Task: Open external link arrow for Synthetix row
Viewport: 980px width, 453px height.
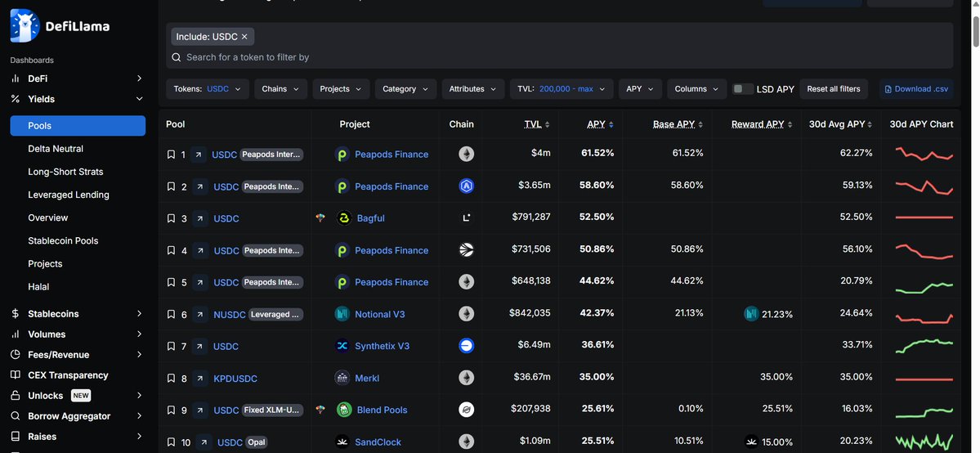Action: point(200,346)
